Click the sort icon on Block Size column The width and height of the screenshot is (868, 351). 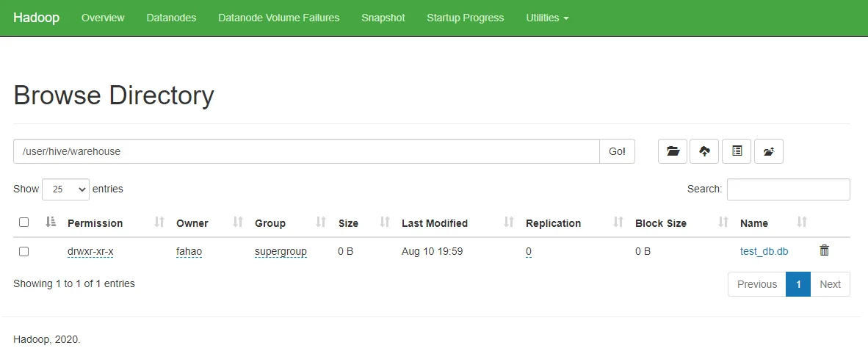[723, 222]
